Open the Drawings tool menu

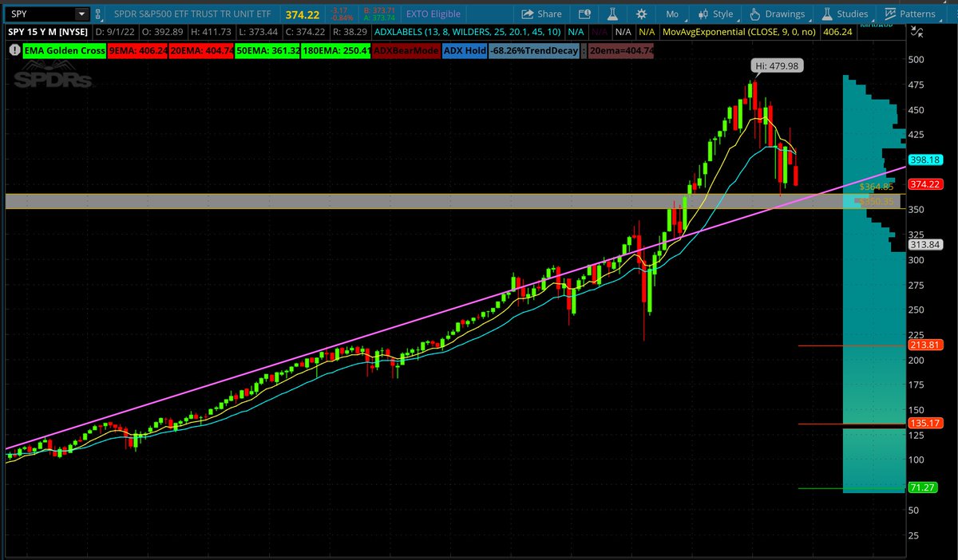pyautogui.click(x=777, y=14)
